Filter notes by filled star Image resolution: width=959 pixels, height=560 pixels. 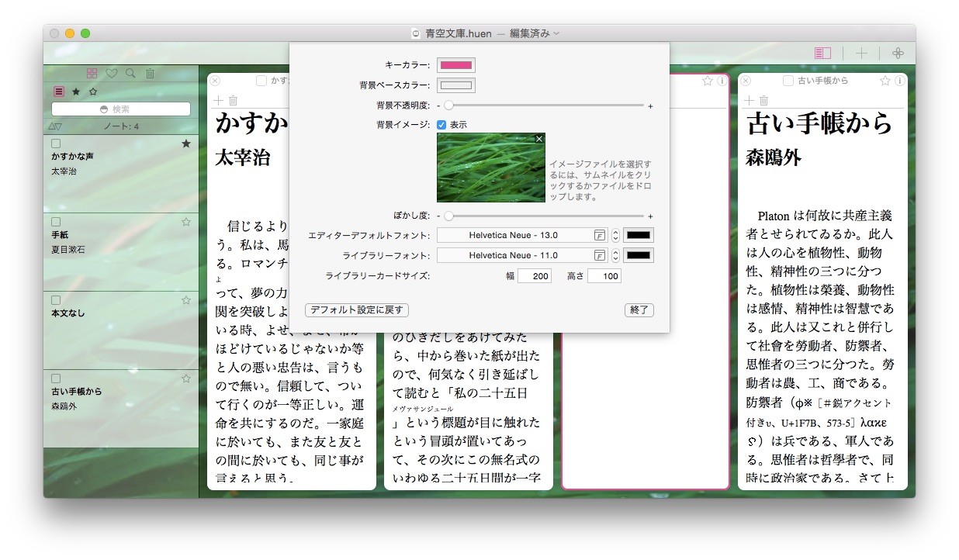(76, 92)
